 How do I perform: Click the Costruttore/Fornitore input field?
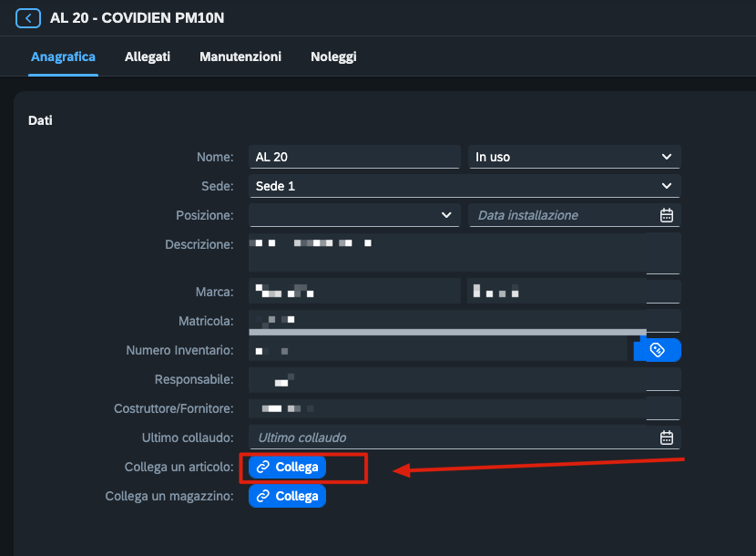[446, 408]
